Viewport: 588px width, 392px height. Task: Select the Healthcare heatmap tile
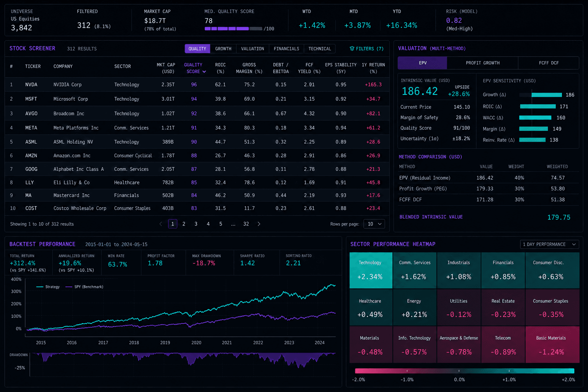point(371,307)
